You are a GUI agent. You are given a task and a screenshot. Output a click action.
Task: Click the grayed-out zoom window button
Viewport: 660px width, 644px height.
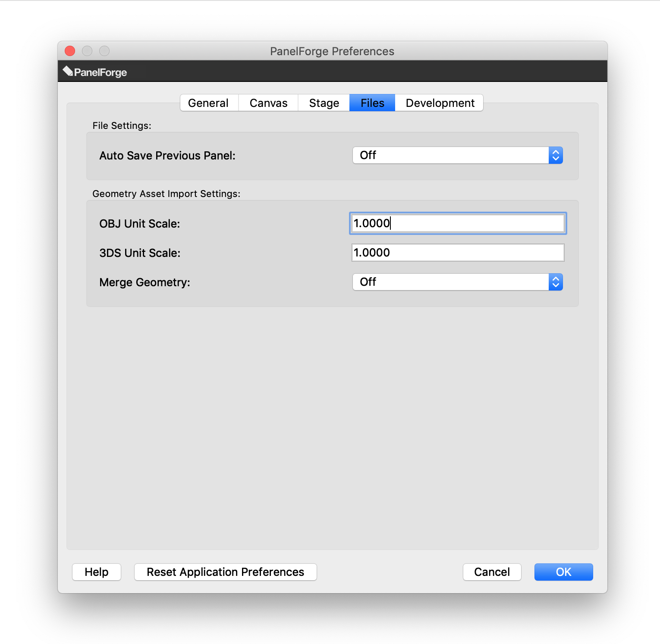[104, 51]
